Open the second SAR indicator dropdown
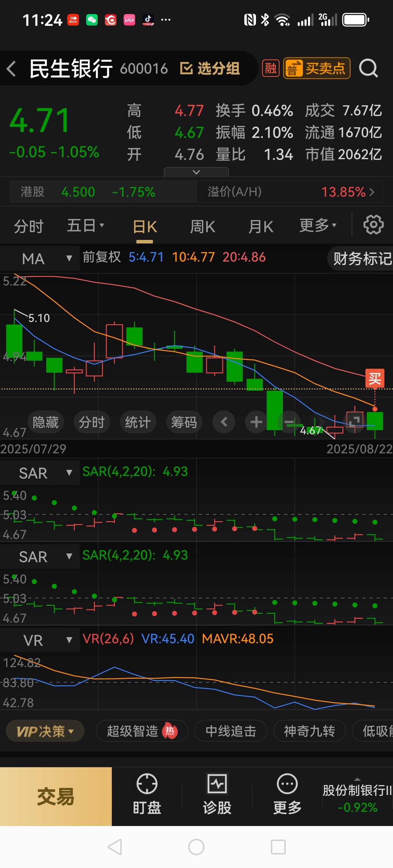393x868 pixels. pos(40,557)
